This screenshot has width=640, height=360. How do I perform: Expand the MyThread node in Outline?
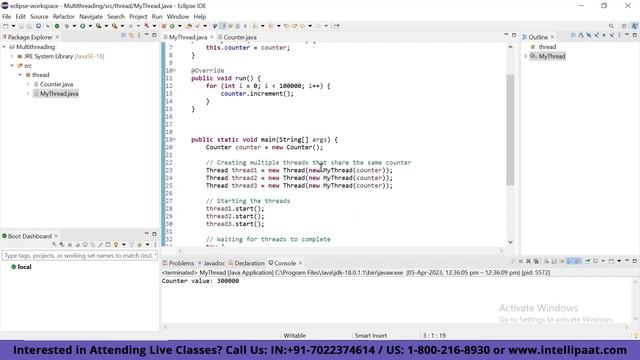525,56
